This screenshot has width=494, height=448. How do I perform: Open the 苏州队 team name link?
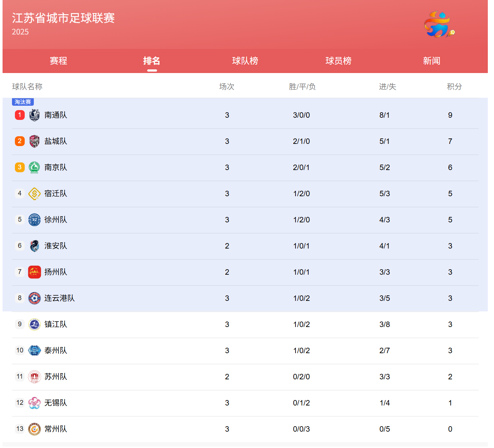coord(56,377)
